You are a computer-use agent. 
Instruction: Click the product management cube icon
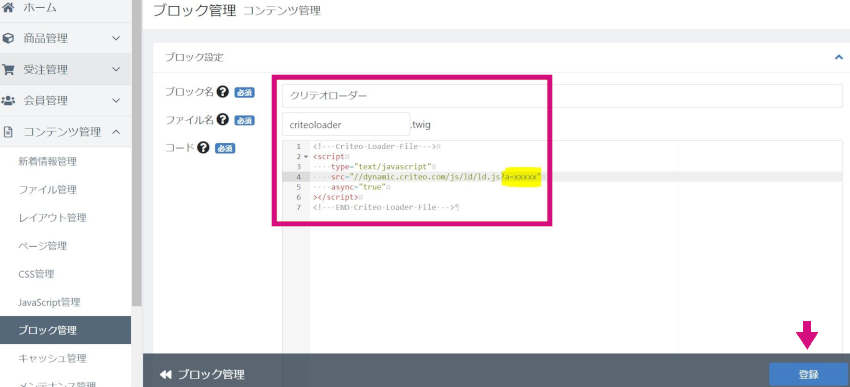[8, 38]
